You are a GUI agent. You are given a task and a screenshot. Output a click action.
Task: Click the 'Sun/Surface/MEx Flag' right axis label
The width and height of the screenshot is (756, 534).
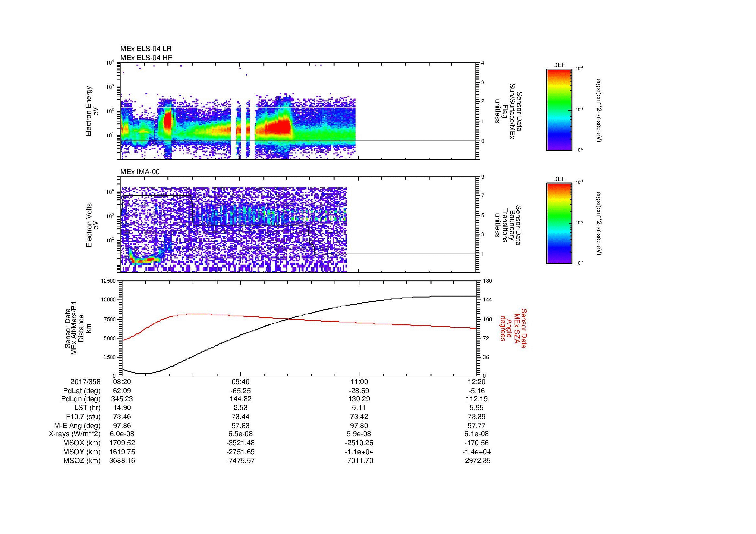pos(508,111)
